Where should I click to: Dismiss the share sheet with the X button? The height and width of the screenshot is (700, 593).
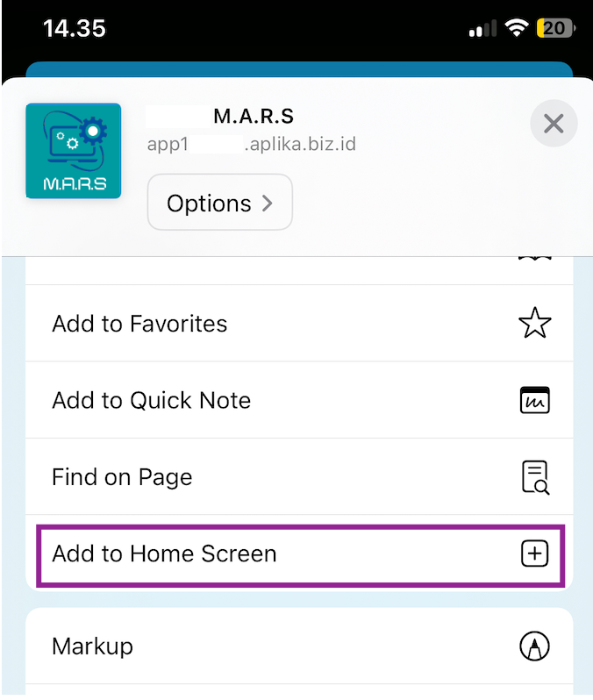[554, 124]
